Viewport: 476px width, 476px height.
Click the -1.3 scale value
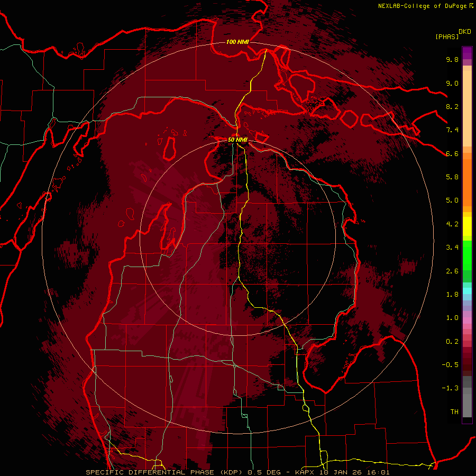(x=450, y=388)
